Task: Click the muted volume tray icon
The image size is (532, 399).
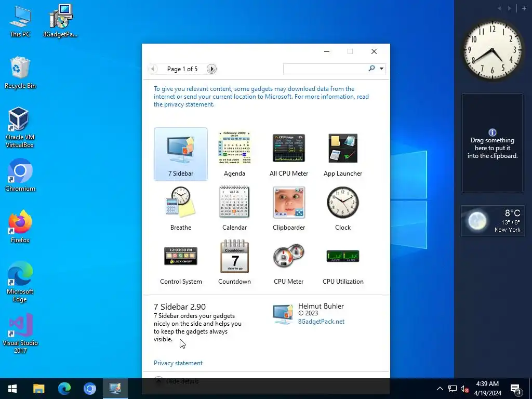Action: (464, 389)
